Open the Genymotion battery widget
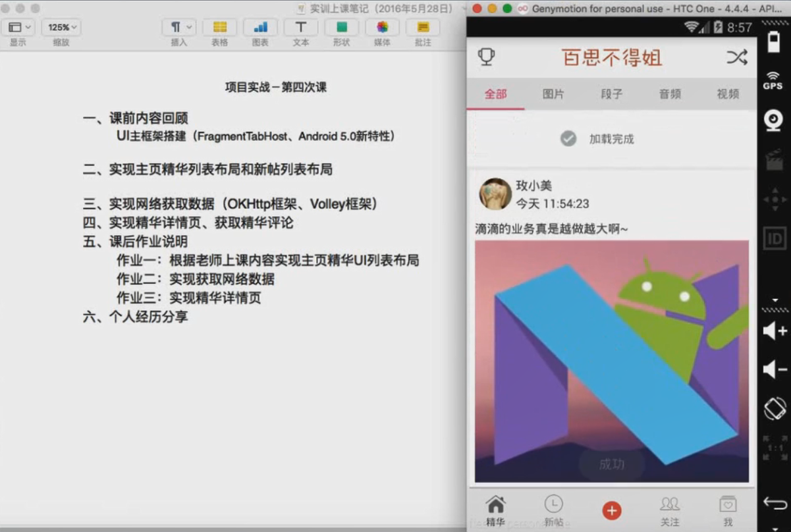 tap(773, 43)
